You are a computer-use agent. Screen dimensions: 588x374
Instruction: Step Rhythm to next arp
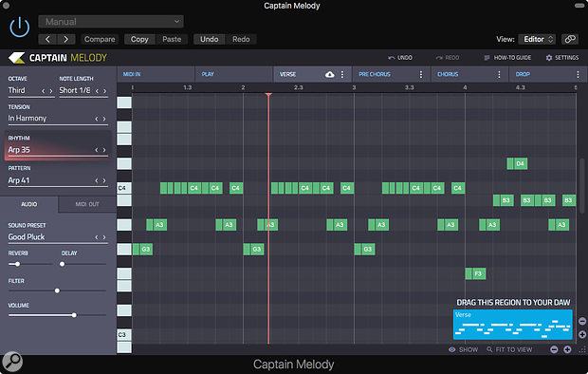point(104,150)
